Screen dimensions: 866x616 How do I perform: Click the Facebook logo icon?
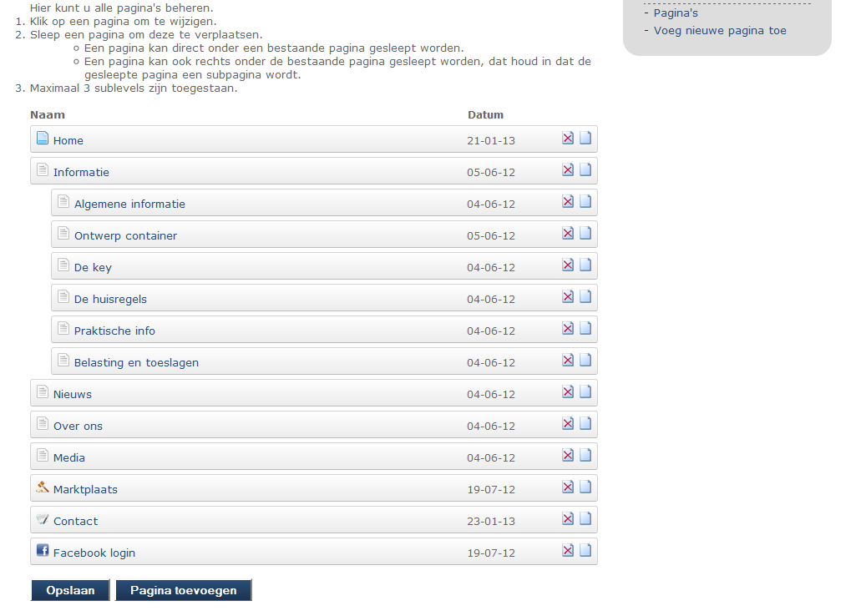pos(43,551)
